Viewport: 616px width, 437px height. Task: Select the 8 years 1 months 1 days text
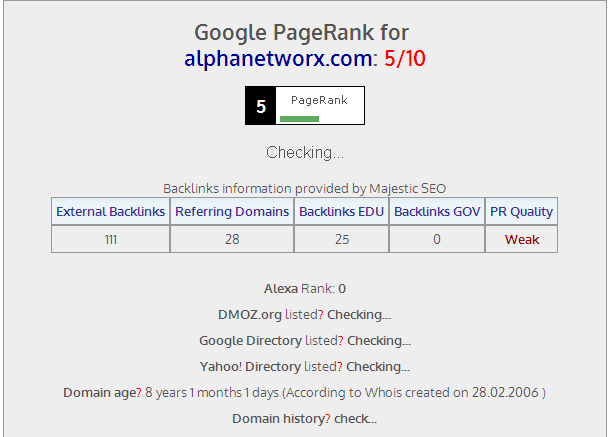[x=212, y=393]
